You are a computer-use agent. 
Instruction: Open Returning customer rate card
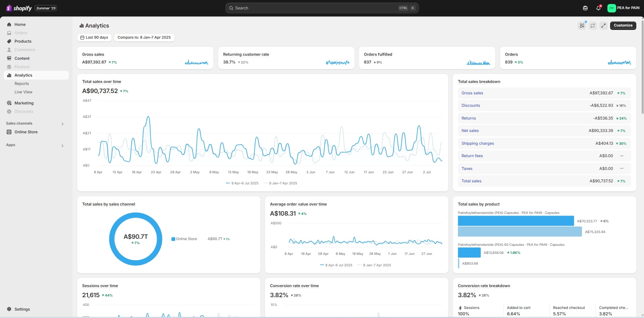[286, 58]
